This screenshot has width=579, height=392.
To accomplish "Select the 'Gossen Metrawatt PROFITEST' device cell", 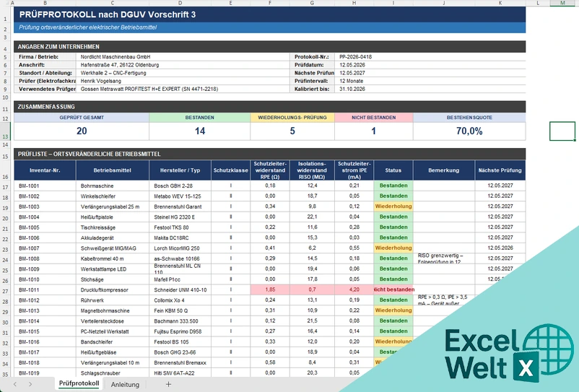I will pyautogui.click(x=183, y=89).
